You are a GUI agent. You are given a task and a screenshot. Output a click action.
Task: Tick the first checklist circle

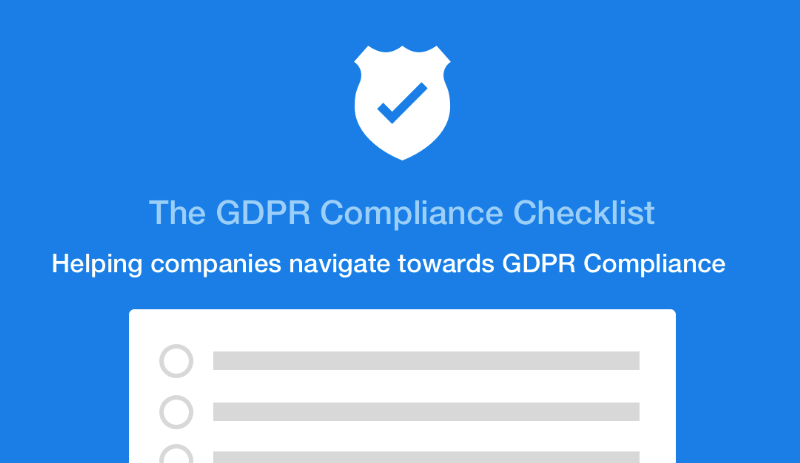pos(176,361)
